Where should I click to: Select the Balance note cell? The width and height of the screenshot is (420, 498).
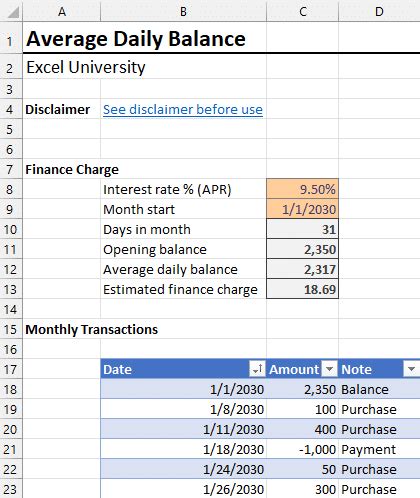click(x=379, y=389)
